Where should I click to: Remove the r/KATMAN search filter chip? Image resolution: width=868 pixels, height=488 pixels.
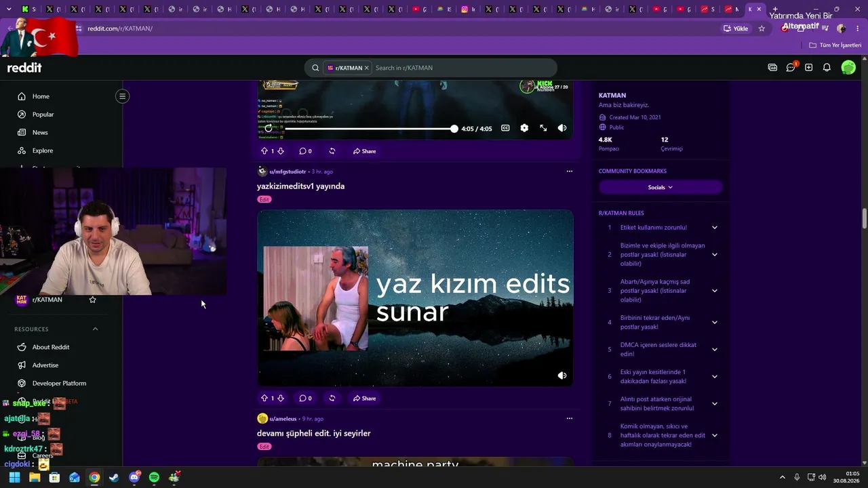[367, 68]
